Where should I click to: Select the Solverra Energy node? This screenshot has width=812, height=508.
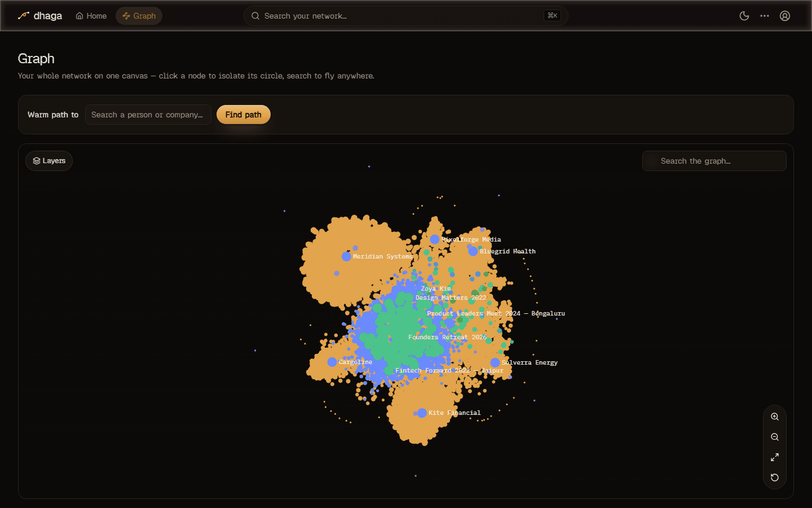[x=495, y=362]
